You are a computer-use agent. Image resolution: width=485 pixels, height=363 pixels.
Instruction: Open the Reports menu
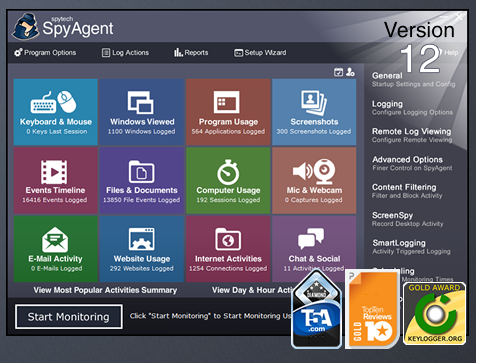(x=191, y=53)
